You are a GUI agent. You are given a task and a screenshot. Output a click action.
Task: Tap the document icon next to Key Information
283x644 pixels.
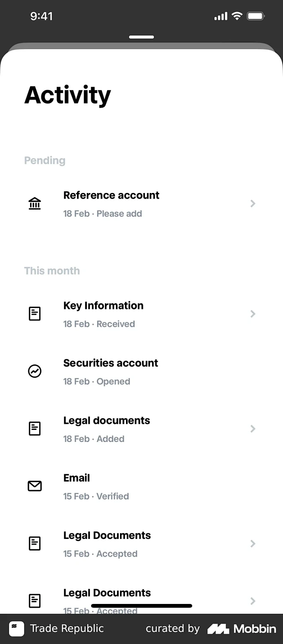click(34, 314)
